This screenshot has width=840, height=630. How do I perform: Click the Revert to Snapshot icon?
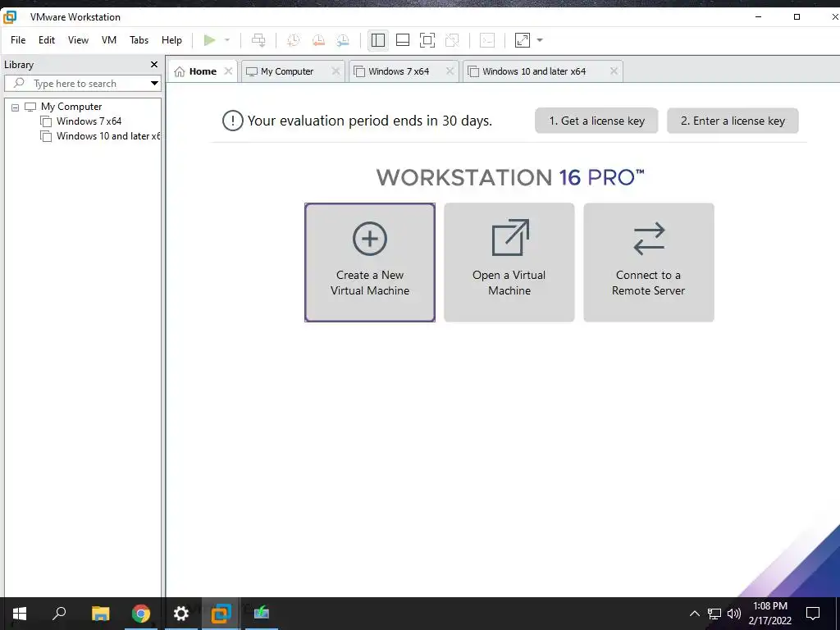click(x=318, y=40)
